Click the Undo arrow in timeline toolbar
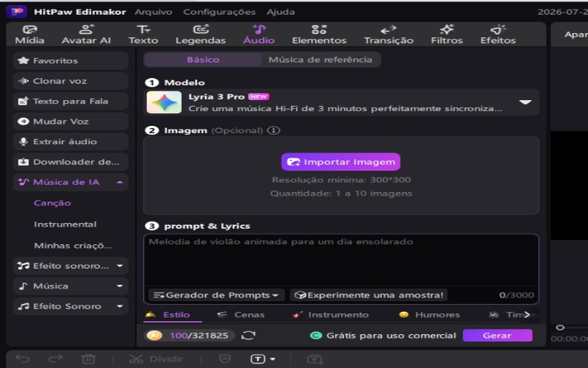The image size is (588, 368). 23,359
